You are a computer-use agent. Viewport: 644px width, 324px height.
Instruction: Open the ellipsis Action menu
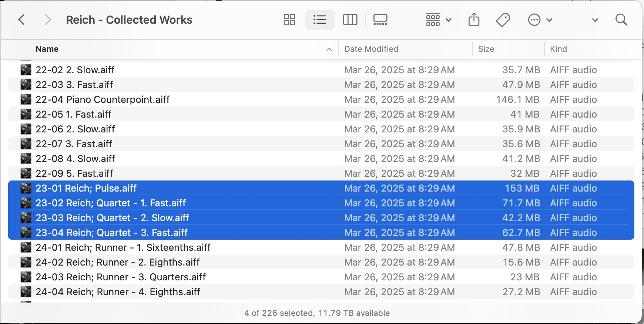click(540, 20)
